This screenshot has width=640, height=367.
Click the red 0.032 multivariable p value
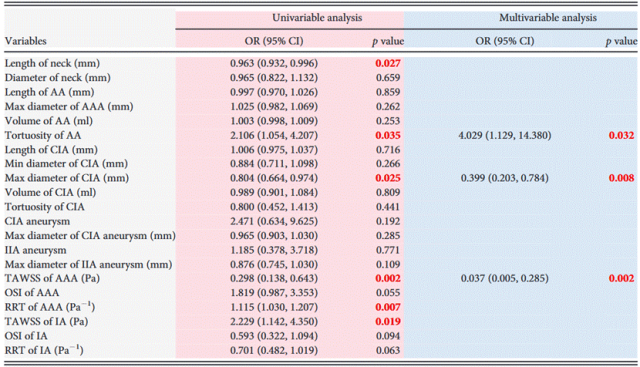tap(621, 135)
